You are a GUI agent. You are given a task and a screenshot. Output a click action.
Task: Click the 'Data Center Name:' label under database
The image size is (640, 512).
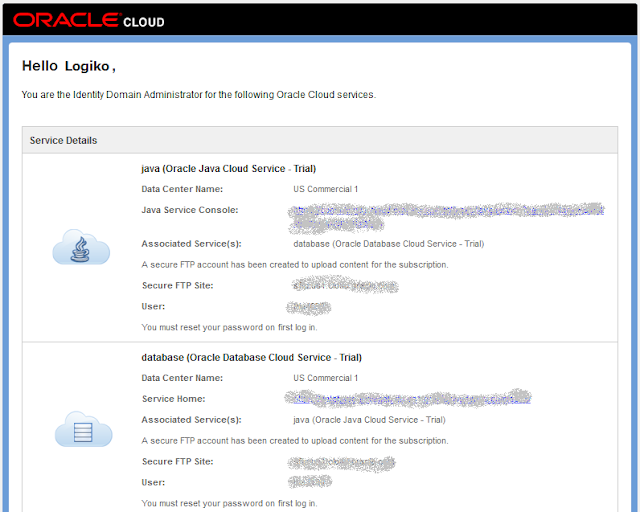coord(182,378)
